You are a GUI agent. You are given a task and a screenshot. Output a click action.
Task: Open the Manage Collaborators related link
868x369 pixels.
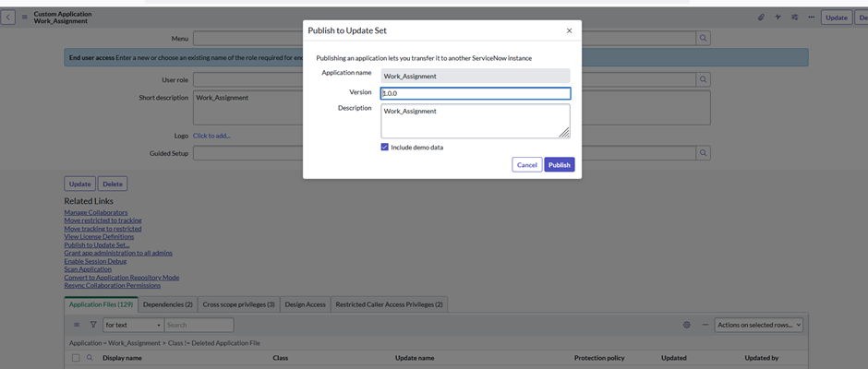coord(96,212)
